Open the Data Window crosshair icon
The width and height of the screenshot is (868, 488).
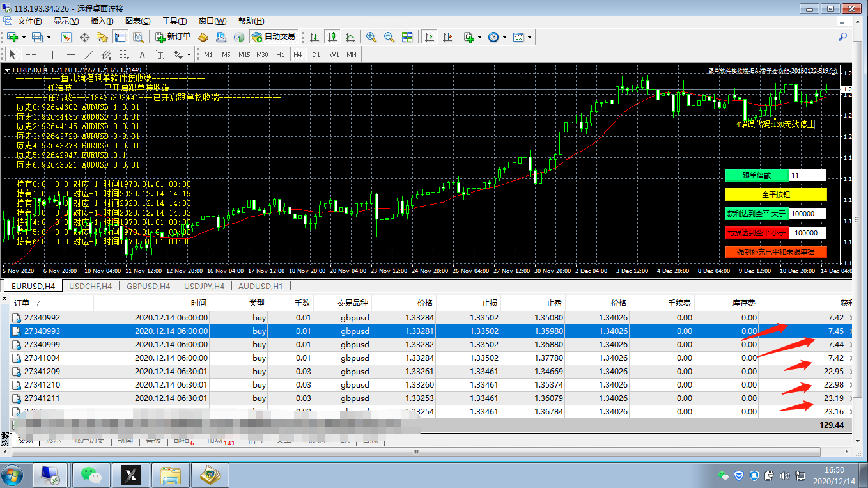[84, 37]
